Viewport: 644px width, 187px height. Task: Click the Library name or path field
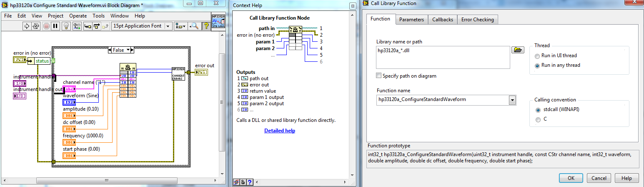tap(443, 57)
